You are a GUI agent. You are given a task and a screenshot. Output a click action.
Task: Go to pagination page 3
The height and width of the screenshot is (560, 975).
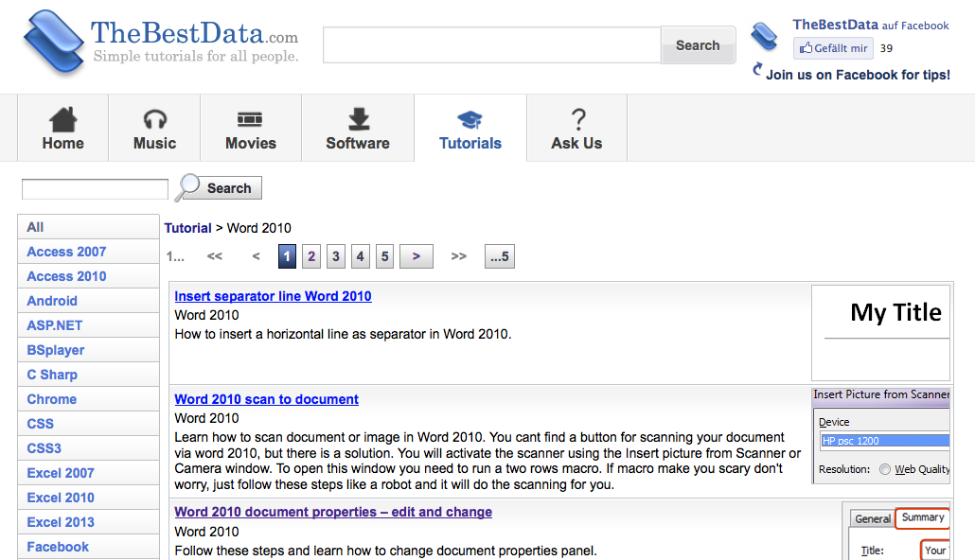coord(336,256)
